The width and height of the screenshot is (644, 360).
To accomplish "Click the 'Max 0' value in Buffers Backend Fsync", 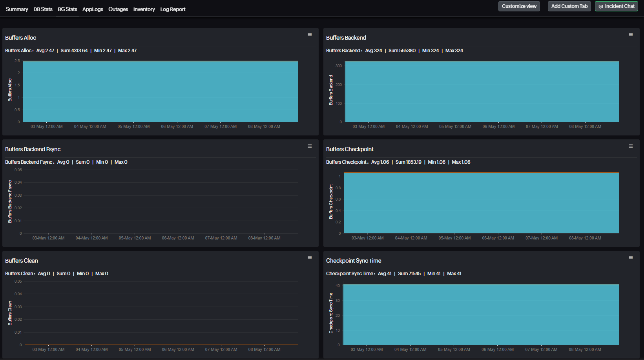I will click(121, 162).
